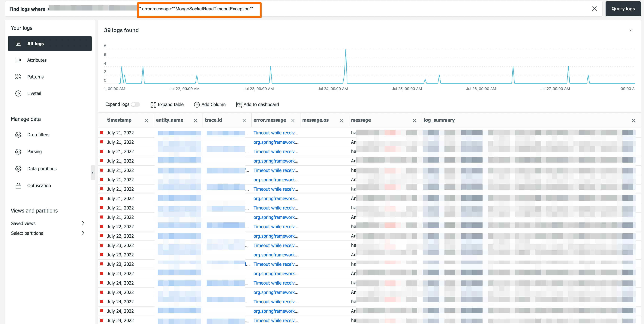
Task: Open the Livetail section
Action: coord(34,93)
